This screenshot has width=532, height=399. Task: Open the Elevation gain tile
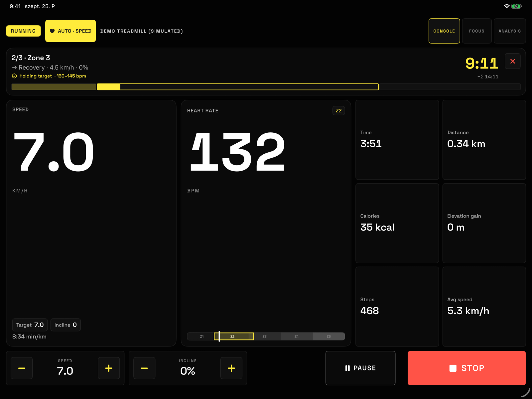pos(484,223)
